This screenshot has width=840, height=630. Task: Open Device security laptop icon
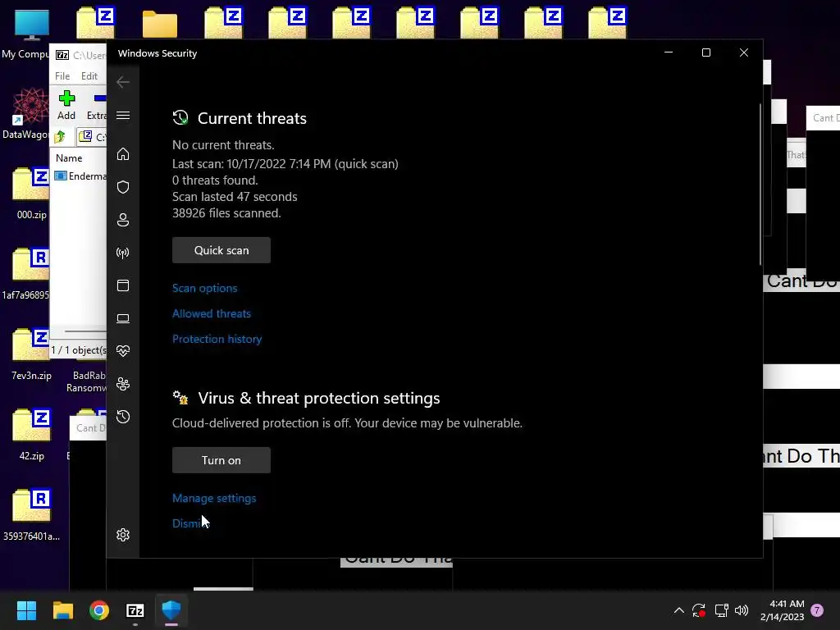123,319
